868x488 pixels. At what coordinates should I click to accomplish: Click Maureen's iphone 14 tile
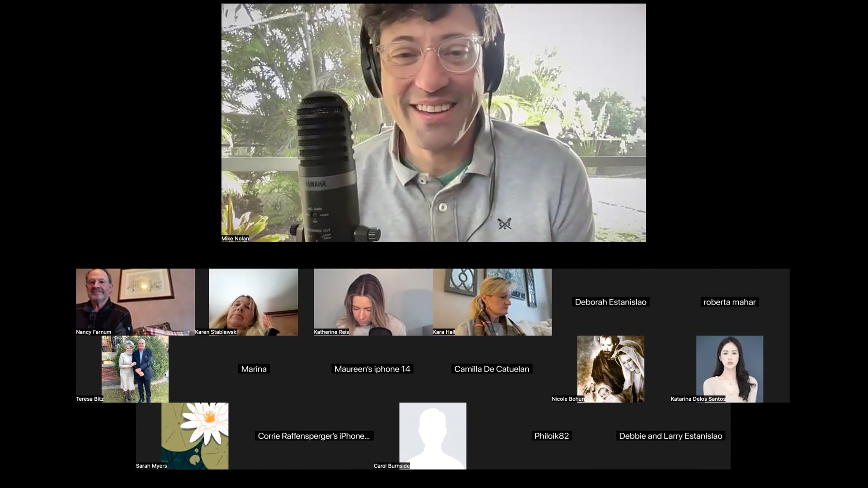coord(372,369)
